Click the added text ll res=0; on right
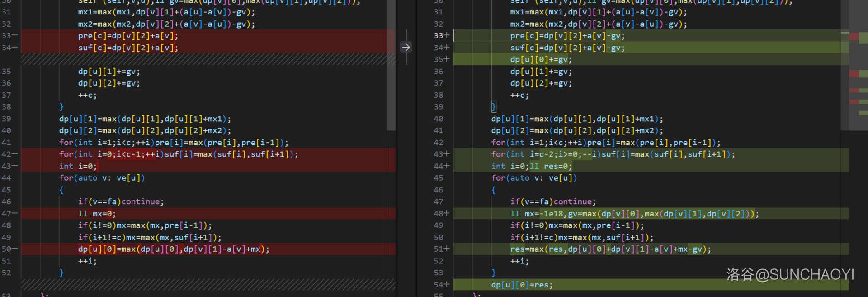The height and width of the screenshot is (297, 868). coord(551,166)
